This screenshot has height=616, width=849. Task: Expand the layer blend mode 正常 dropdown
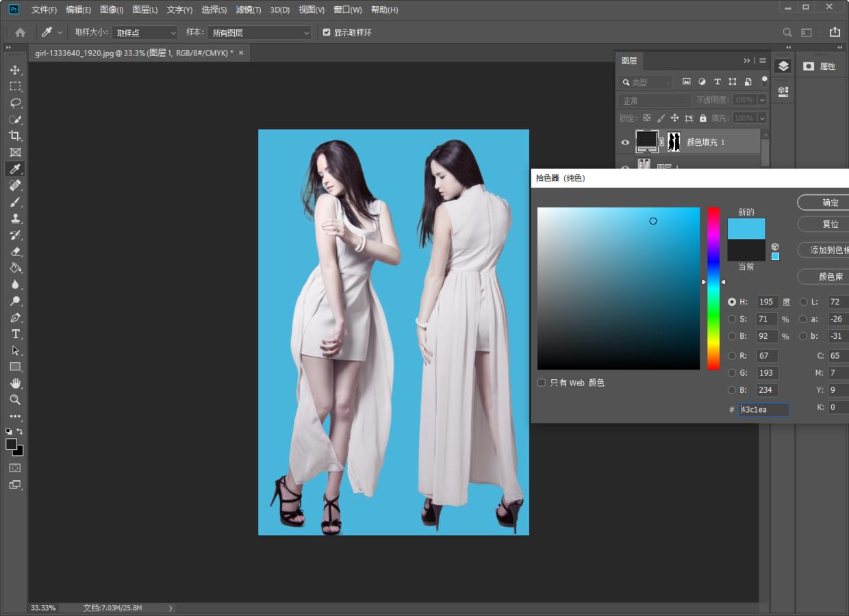click(x=655, y=101)
